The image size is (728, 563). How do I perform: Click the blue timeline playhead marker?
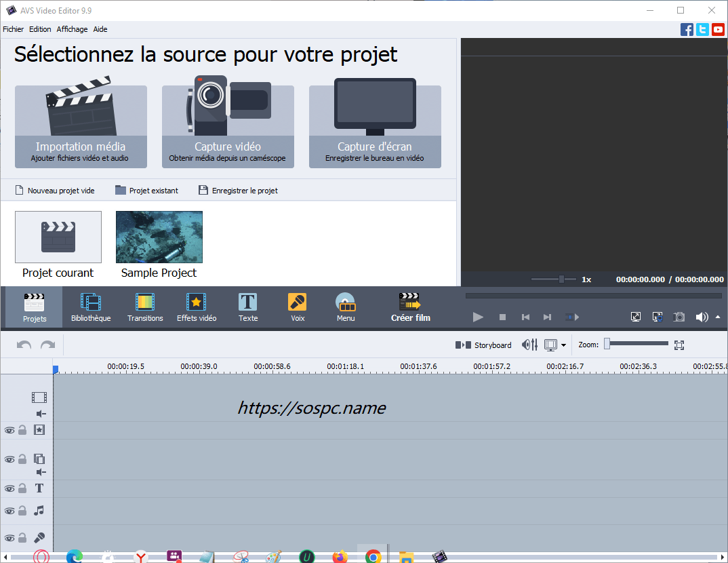pyautogui.click(x=56, y=369)
